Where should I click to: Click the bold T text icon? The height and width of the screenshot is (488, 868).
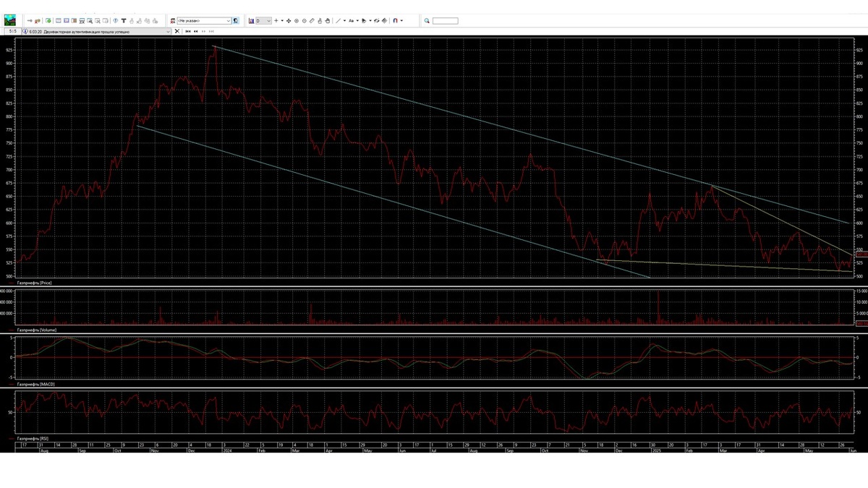click(124, 21)
